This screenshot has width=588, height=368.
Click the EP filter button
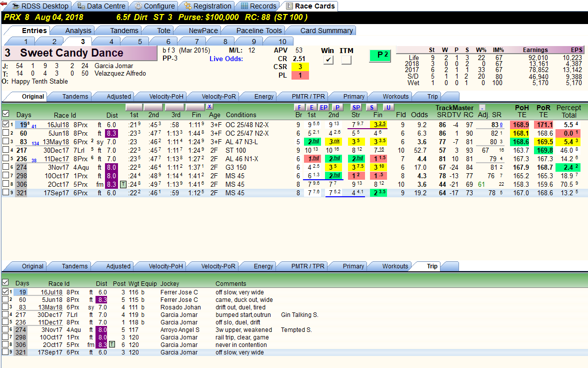[x=323, y=107]
